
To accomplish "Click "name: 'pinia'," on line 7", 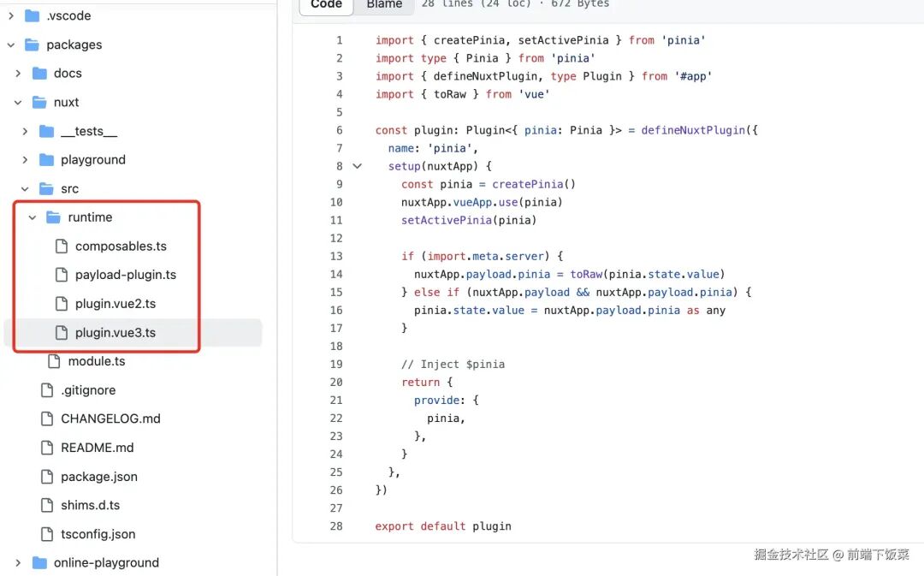I will 434,149.
